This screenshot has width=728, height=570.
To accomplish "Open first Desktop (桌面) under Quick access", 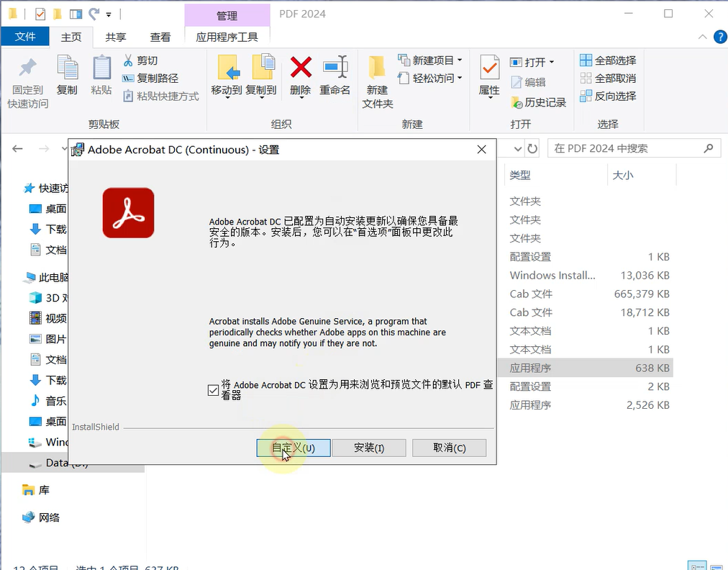I will 47,209.
